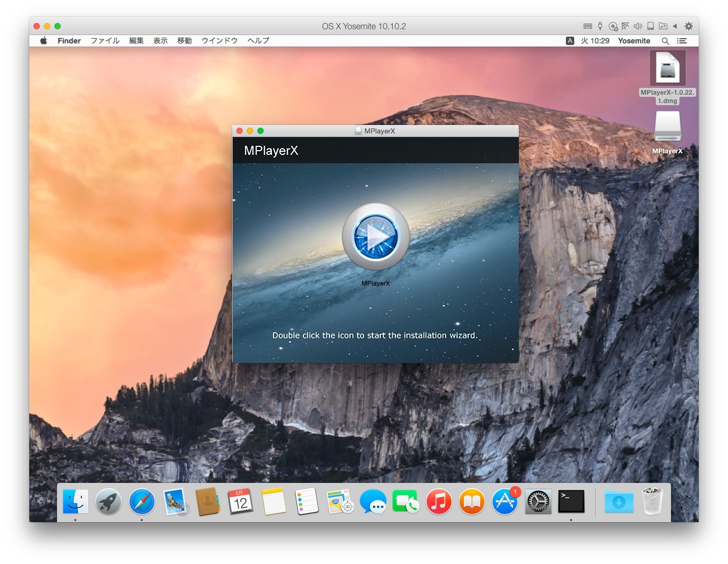Open the VM configuration gear

689,26
